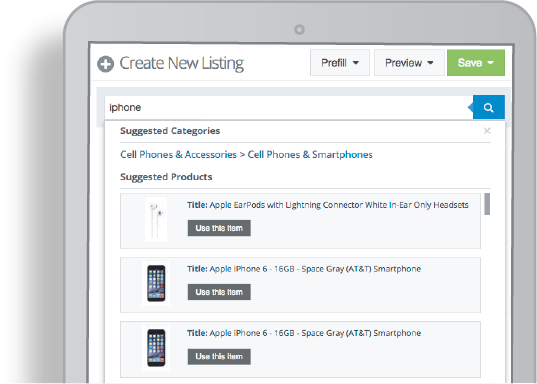Click the bottom card's iPhone 6 thumbnail

click(x=156, y=348)
